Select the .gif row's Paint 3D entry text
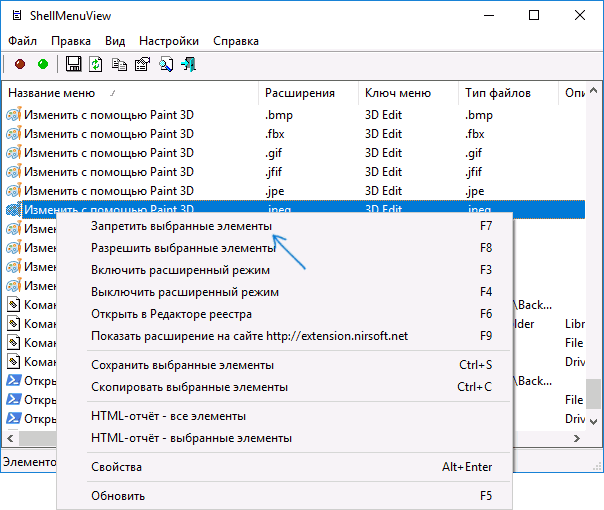Viewport: 604px width, 510px height. 109,153
